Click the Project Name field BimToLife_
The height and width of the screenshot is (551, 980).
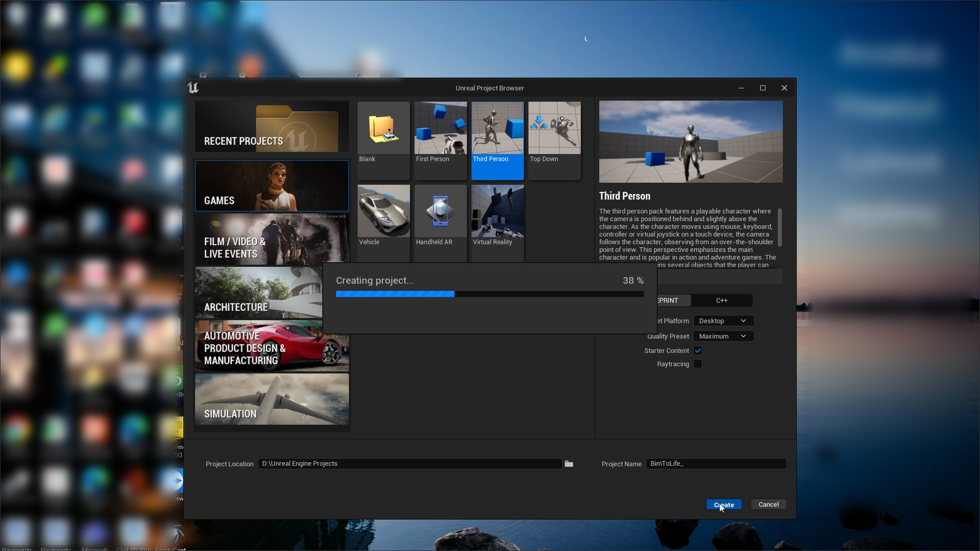click(x=716, y=464)
